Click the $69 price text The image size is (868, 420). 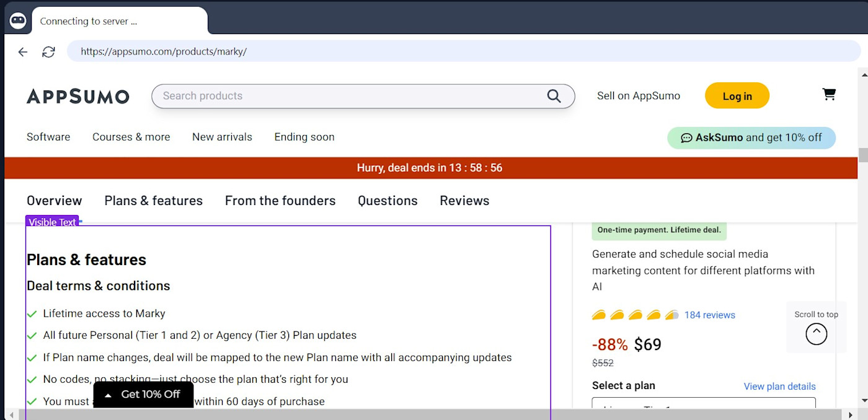pyautogui.click(x=648, y=344)
